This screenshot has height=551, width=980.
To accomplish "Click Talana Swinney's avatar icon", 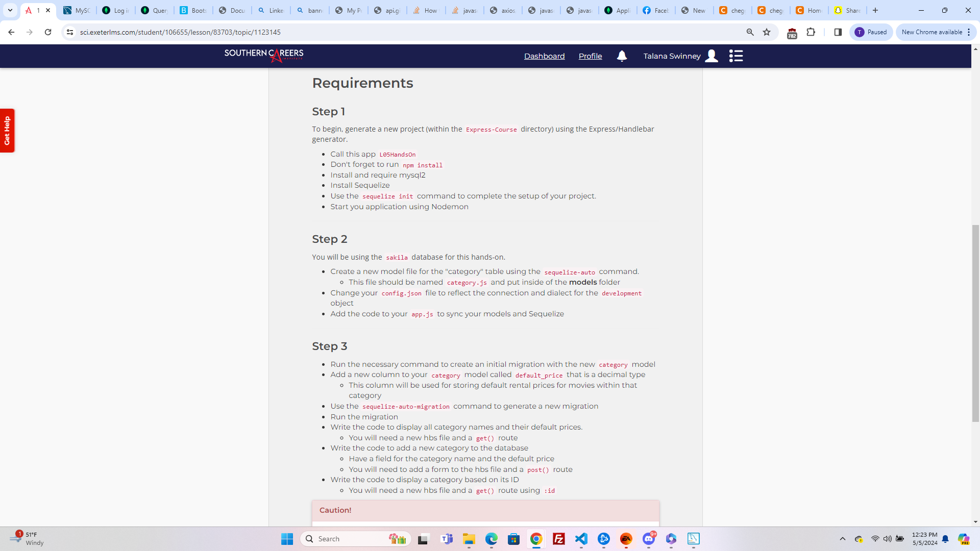I will (712, 56).
